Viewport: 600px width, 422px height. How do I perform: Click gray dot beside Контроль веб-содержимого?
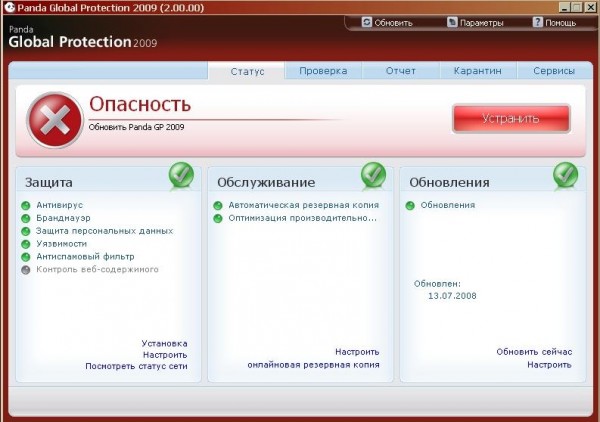coord(26,270)
